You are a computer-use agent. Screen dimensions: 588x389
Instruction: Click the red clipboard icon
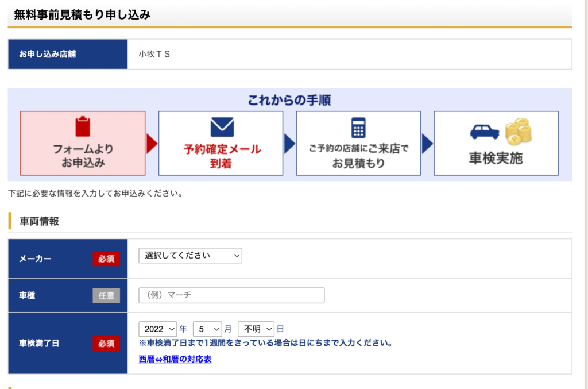coord(83,127)
